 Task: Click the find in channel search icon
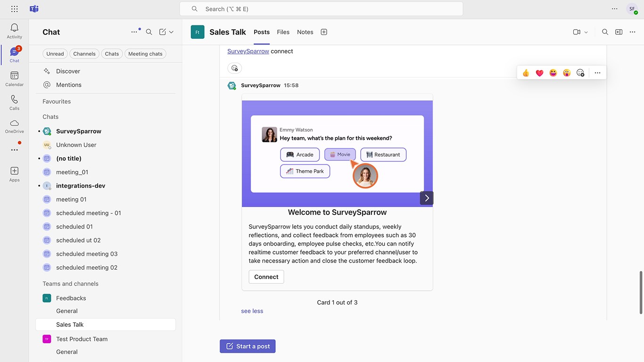tap(605, 32)
